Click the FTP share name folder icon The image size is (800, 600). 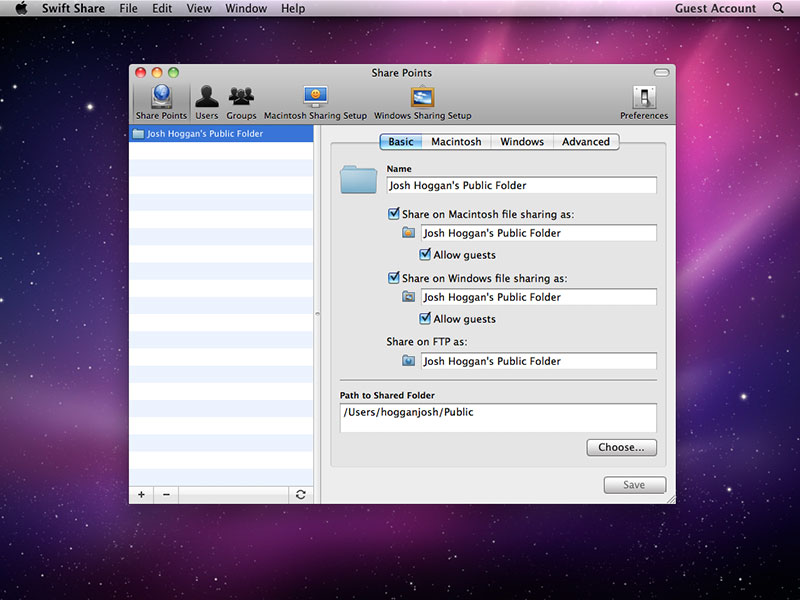coord(408,361)
